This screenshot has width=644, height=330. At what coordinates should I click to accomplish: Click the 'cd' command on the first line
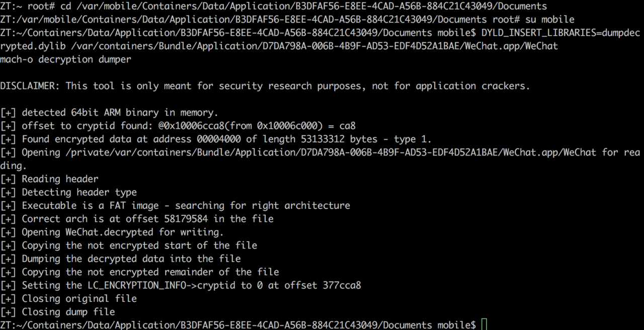pyautogui.click(x=66, y=7)
